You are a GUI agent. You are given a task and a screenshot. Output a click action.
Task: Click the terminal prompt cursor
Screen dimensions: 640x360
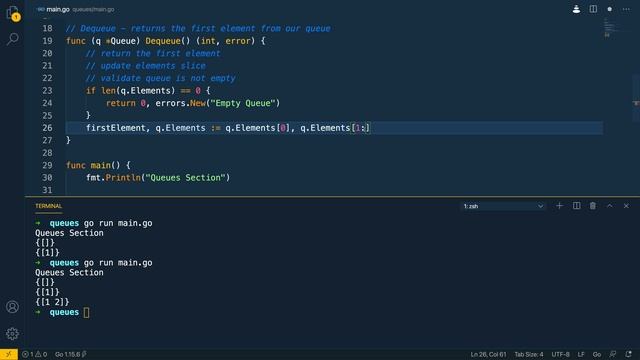[86, 312]
